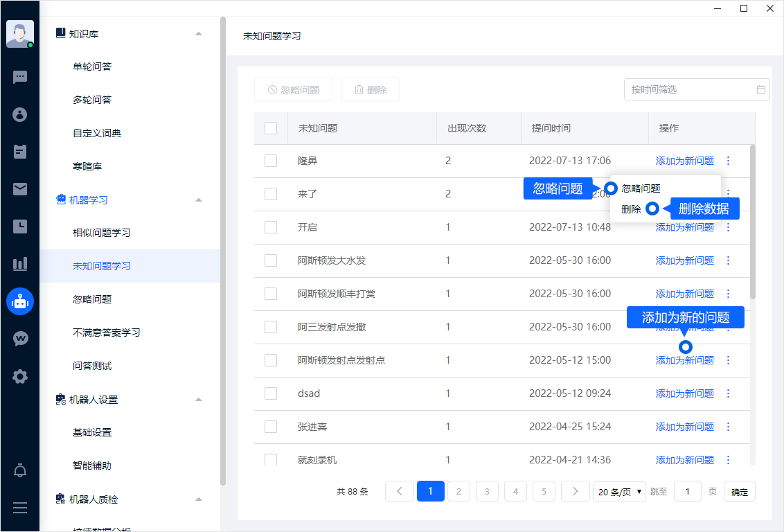Open the clock history sidebar icon
This screenshot has height=532, width=784.
point(20,227)
